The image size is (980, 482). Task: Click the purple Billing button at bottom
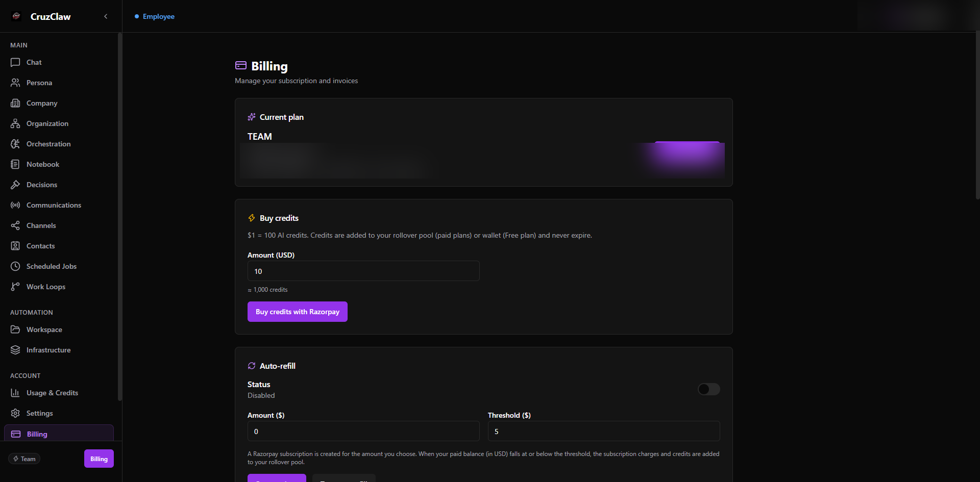click(x=99, y=459)
